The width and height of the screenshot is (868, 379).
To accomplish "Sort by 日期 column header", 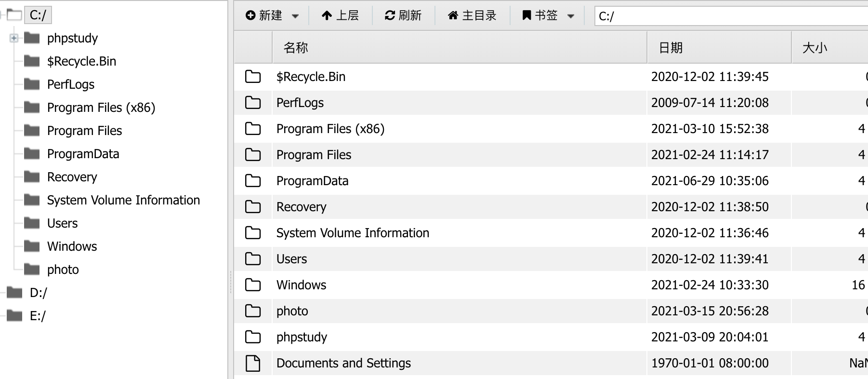I will pos(671,48).
